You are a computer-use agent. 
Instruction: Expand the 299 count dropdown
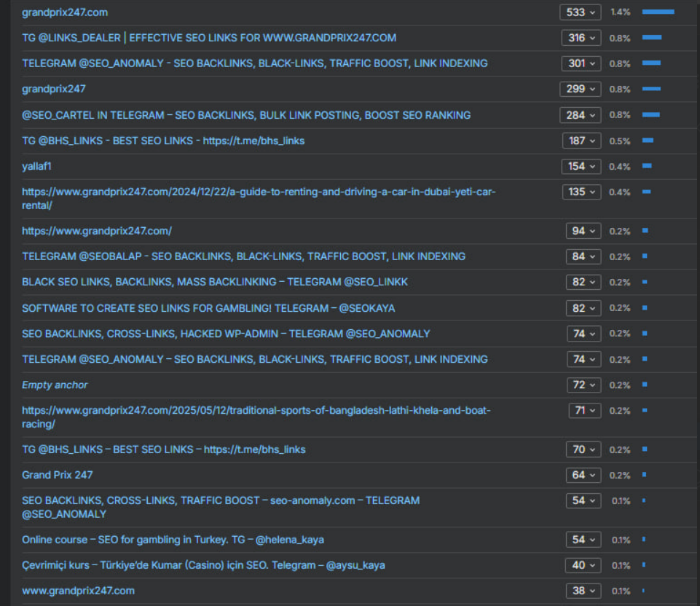point(581,89)
